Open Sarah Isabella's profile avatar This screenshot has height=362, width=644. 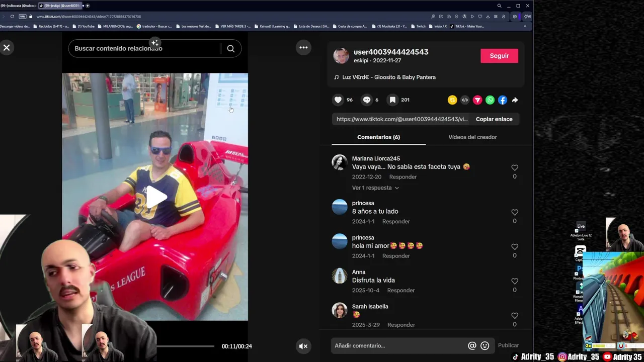pos(340,310)
